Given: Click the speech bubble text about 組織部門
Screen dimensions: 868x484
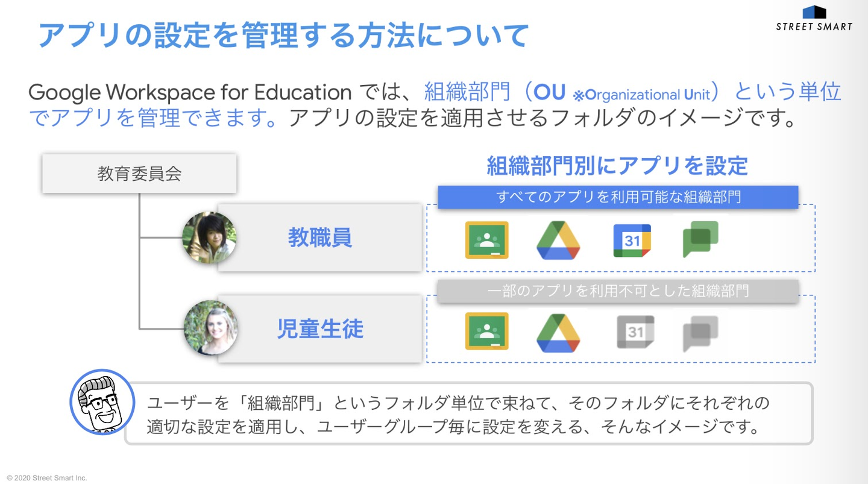Looking at the screenshot, I should point(458,415).
